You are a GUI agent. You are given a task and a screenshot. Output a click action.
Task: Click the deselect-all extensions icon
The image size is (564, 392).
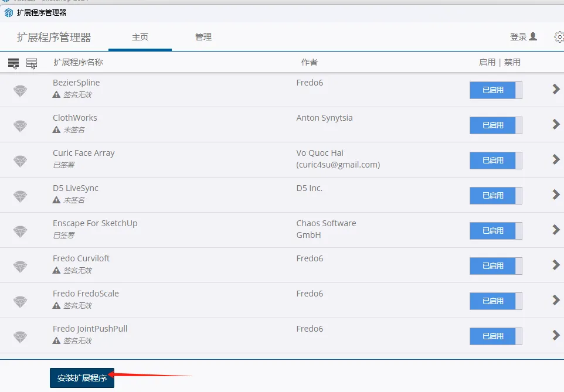click(32, 63)
